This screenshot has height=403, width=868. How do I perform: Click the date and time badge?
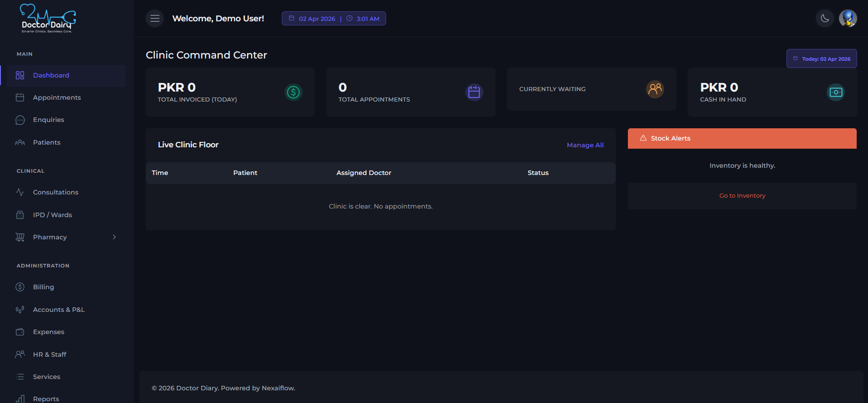334,19
